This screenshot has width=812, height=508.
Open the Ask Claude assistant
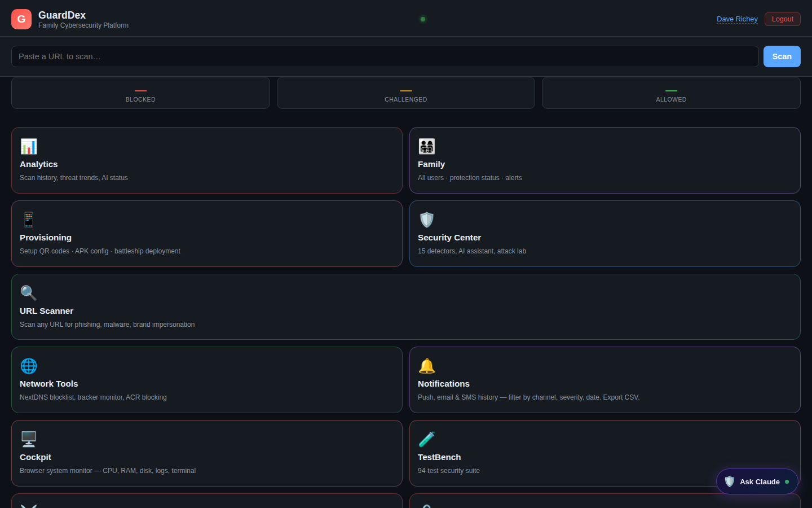(757, 481)
